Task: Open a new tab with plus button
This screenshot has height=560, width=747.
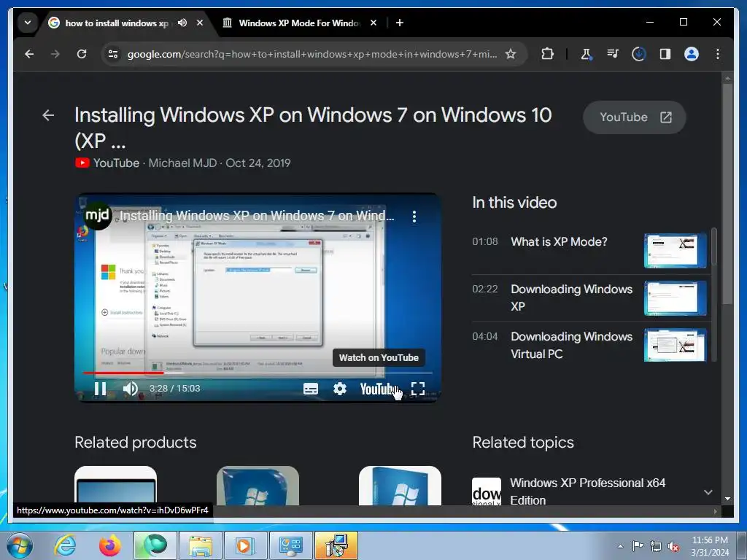Action: tap(400, 23)
